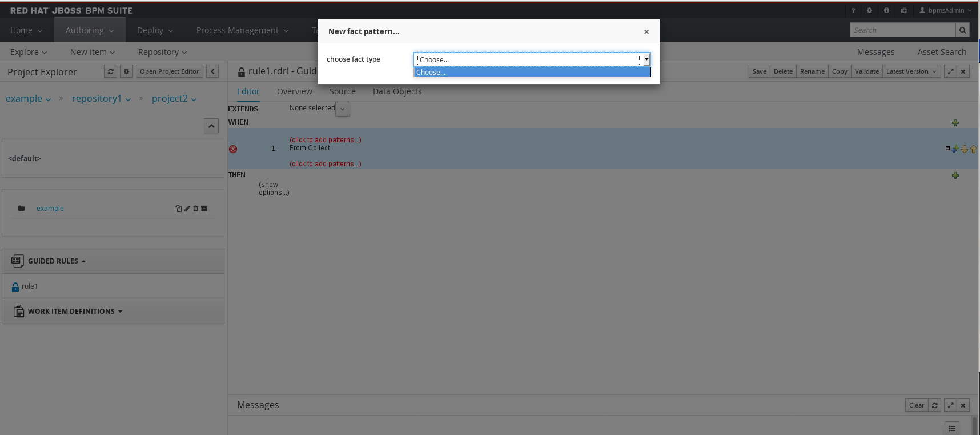Expand the WORK ITEM DEFINITIONS section
Viewport: 980px width, 435px height.
click(113, 311)
